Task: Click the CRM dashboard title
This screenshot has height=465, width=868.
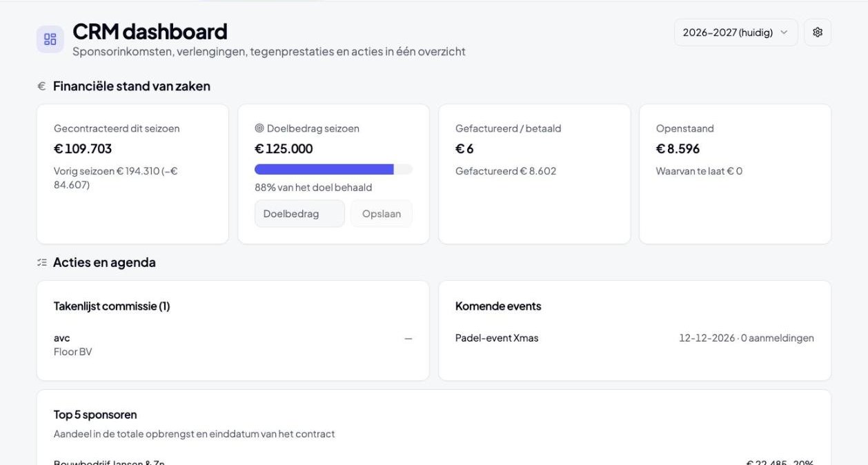Action: point(150,31)
